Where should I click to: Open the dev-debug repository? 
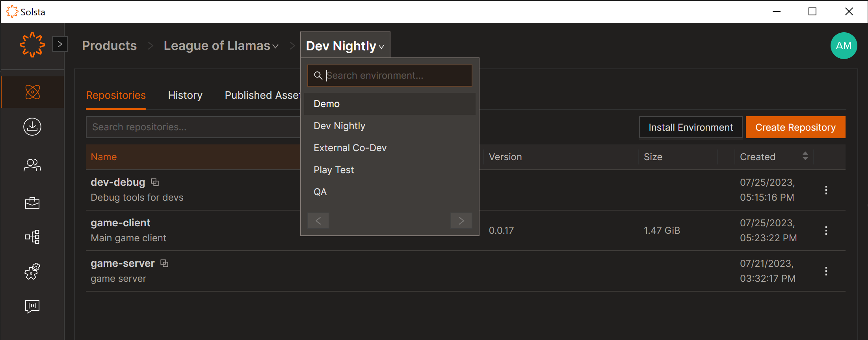(x=118, y=182)
